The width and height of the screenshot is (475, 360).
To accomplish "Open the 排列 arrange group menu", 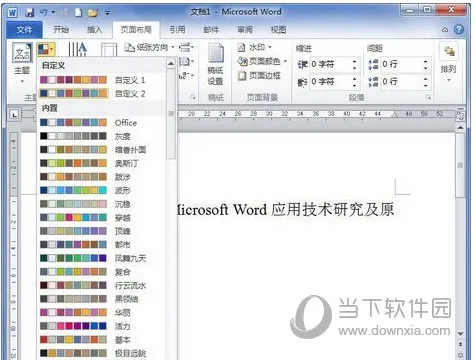I will [x=448, y=62].
